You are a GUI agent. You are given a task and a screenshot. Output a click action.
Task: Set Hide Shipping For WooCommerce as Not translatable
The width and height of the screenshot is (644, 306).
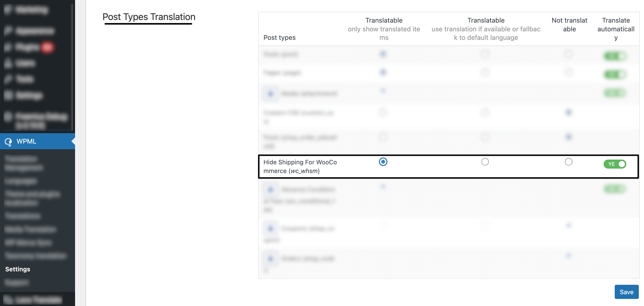point(568,162)
